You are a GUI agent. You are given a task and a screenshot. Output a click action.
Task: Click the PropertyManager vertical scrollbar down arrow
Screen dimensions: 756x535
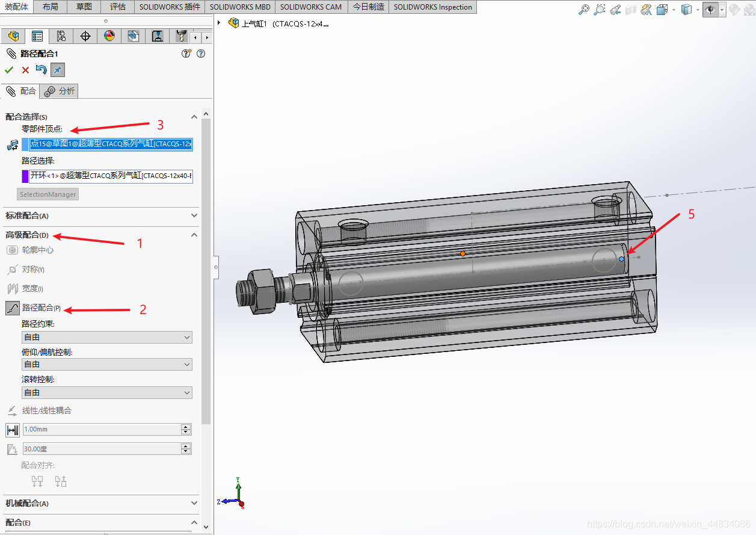[x=206, y=527]
